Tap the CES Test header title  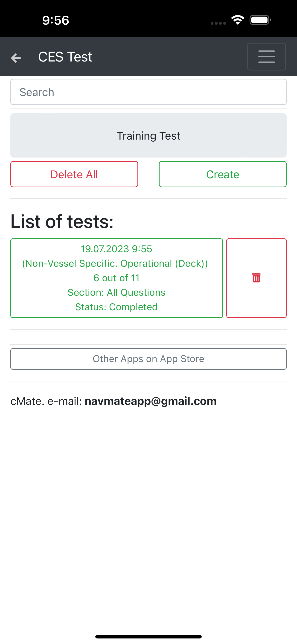(x=65, y=57)
